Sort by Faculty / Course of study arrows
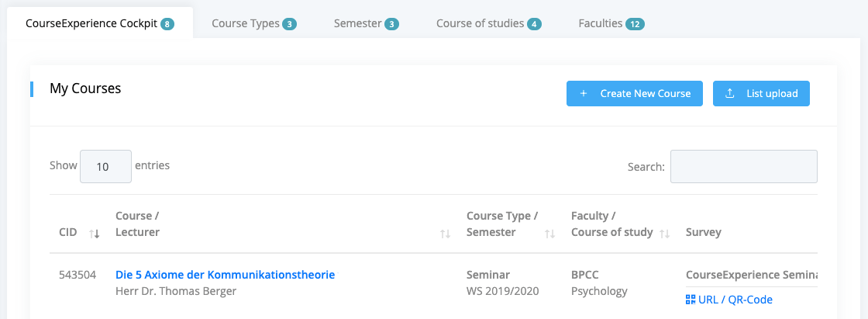868x319 pixels. pos(664,234)
